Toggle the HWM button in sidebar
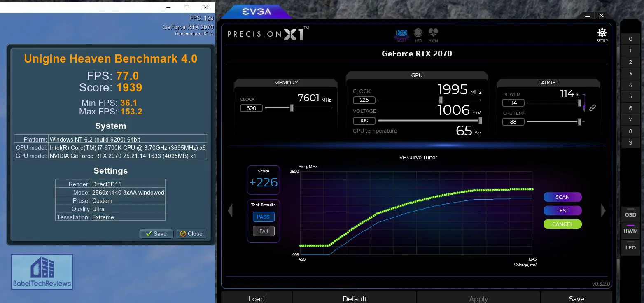This screenshot has width=644, height=303. (630, 231)
